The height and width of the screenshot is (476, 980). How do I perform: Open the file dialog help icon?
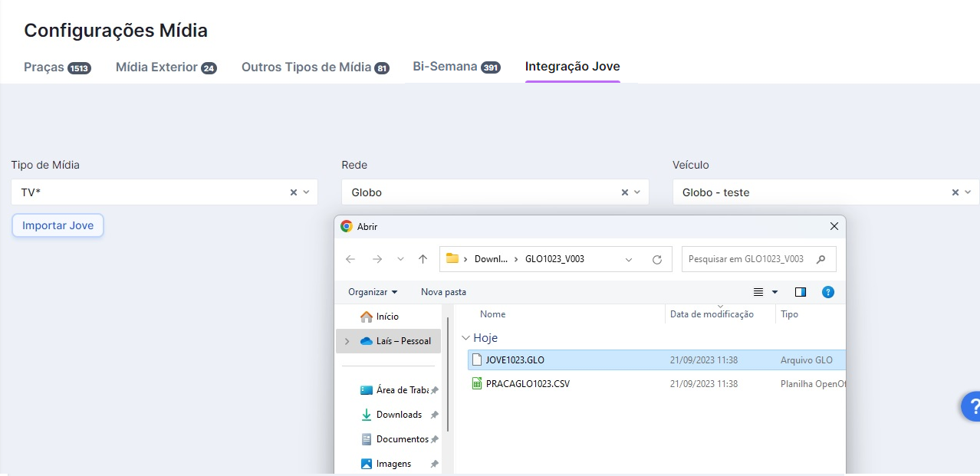click(827, 292)
